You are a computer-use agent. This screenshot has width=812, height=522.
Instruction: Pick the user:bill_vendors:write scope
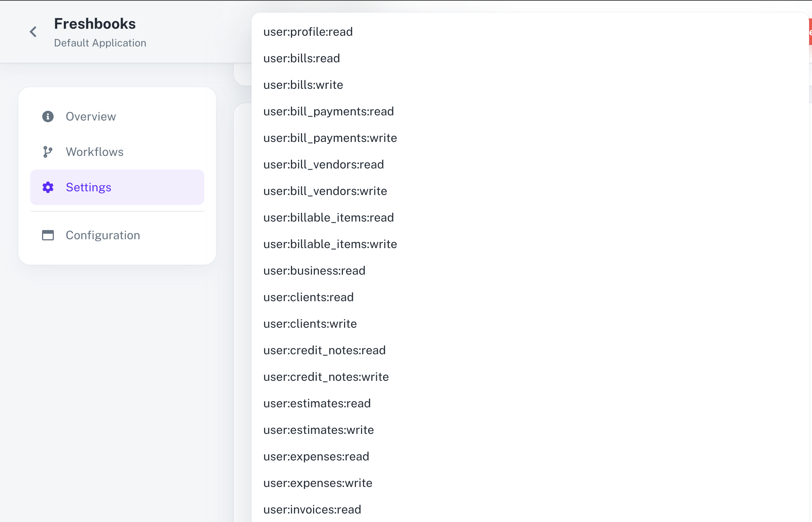(x=325, y=191)
